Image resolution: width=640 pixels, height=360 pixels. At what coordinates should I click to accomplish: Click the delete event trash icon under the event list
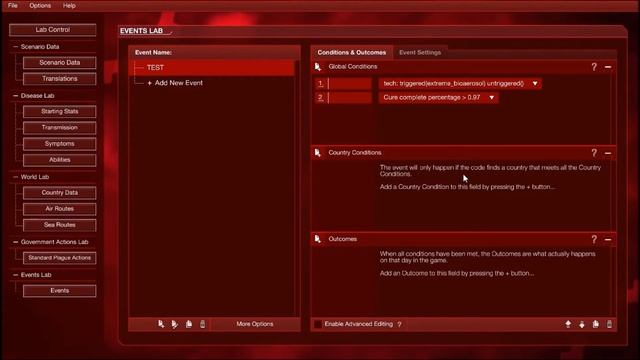click(202, 324)
